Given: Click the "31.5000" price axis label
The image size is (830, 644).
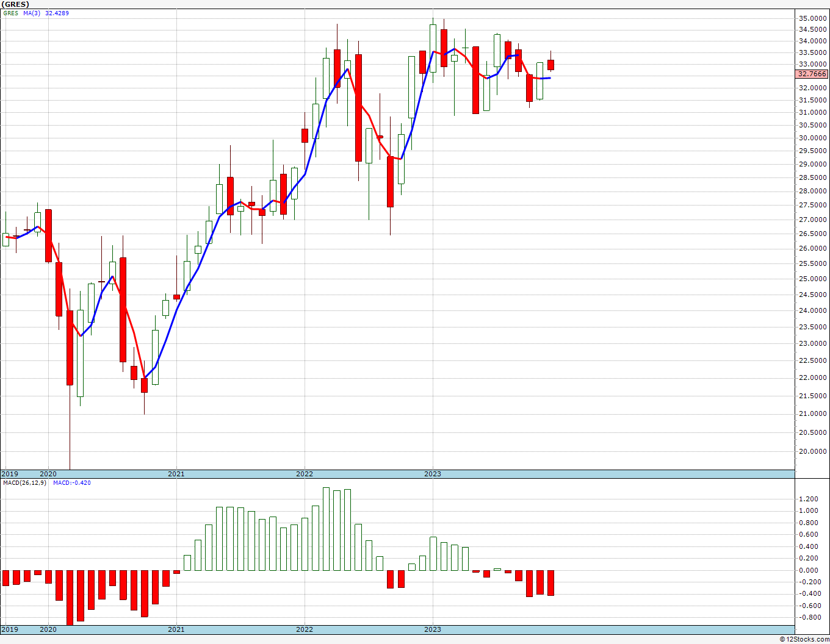Looking at the screenshot, I should (813, 100).
